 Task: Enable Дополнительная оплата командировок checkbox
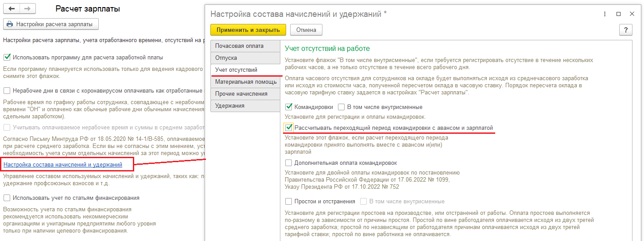pos(289,163)
